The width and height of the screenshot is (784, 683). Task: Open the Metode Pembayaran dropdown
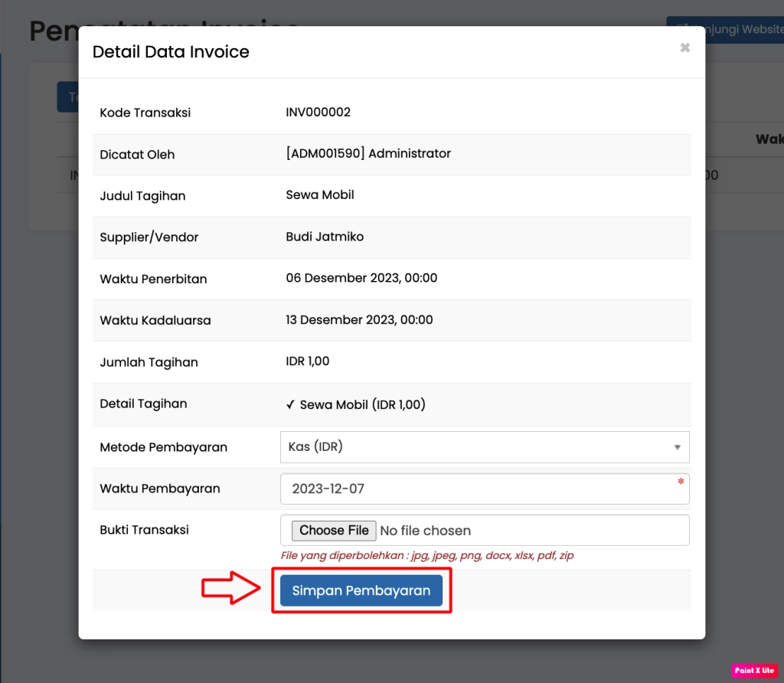484,447
